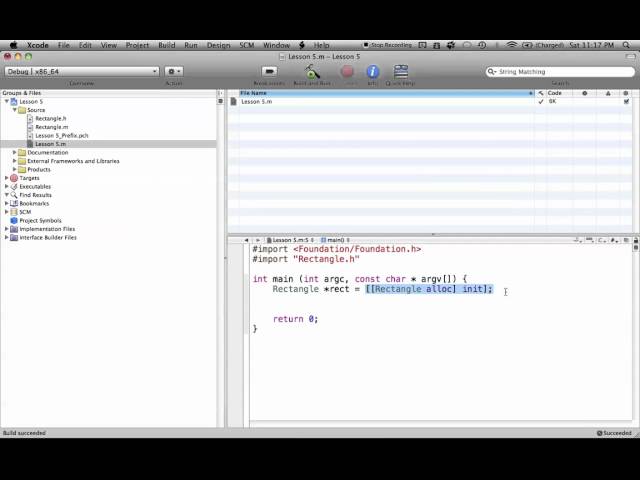Open the Action gear menu in toolbar
This screenshot has width=640, height=480.
pyautogui.click(x=174, y=71)
